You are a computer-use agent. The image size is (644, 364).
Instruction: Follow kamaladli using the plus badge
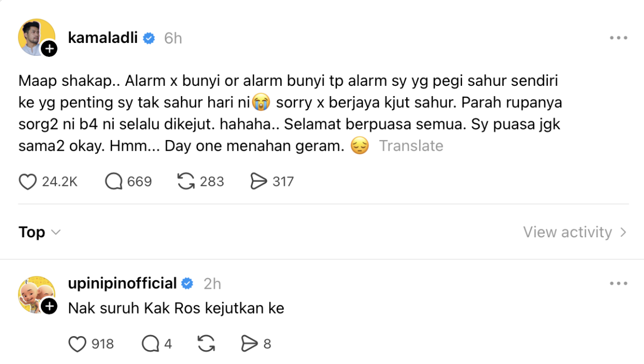(49, 49)
